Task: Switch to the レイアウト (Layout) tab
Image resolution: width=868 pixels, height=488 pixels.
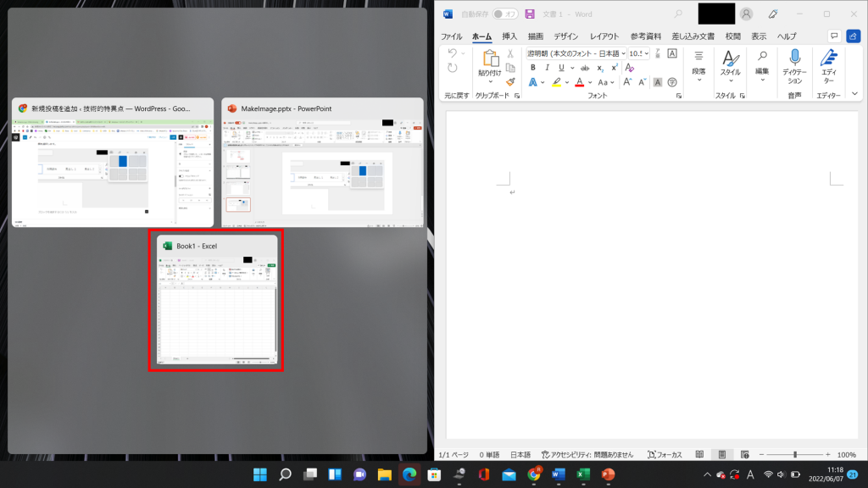Action: pyautogui.click(x=604, y=36)
